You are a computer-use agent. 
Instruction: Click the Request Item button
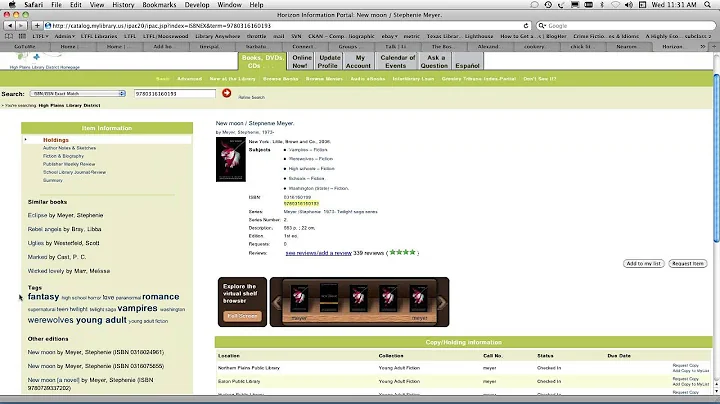click(x=687, y=264)
